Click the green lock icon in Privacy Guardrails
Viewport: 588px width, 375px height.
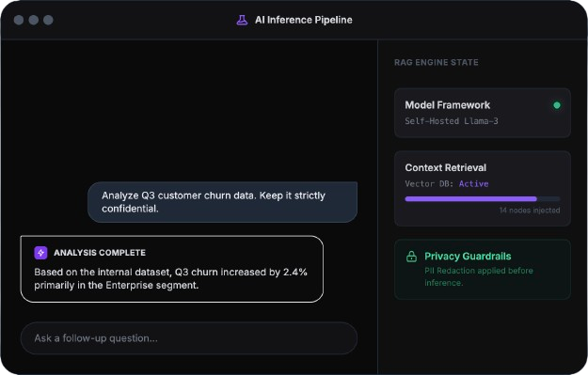411,257
